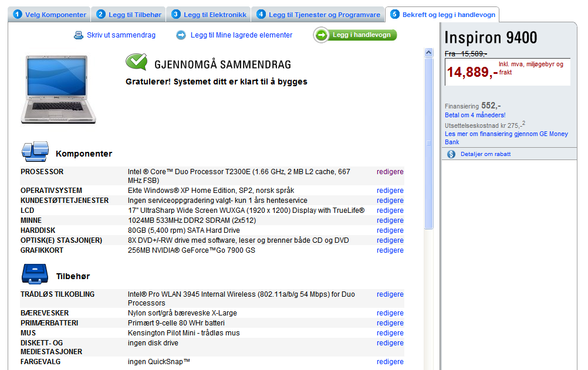Image resolution: width=588 pixels, height=370 pixels.
Task: Click the Inspiron 9400 title
Action: (x=491, y=38)
